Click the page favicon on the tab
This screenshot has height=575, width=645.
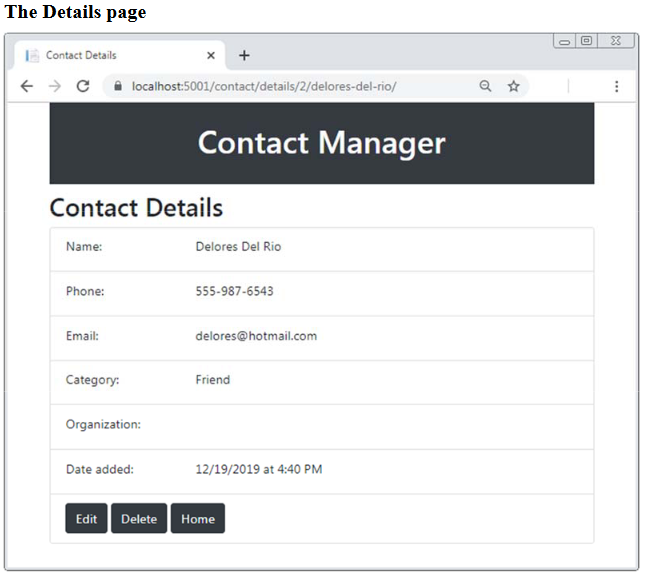pyautogui.click(x=32, y=56)
